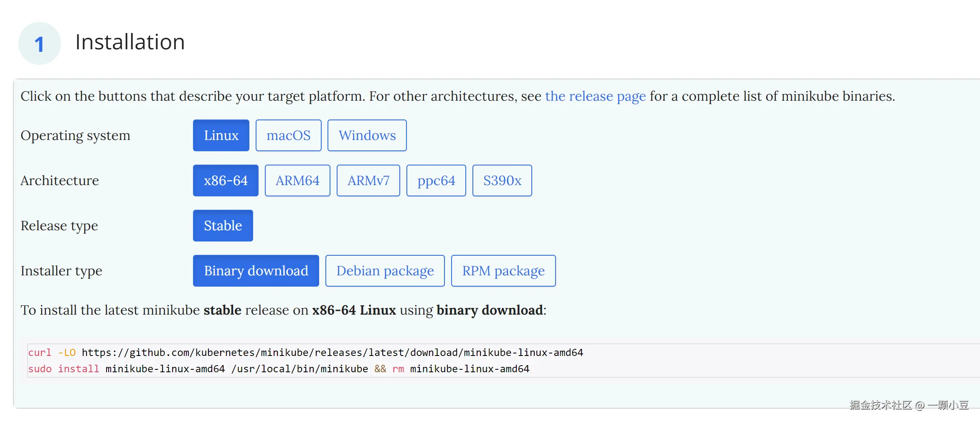This screenshot has height=422, width=980.
Task: Click the curl download command line
Action: [305, 353]
